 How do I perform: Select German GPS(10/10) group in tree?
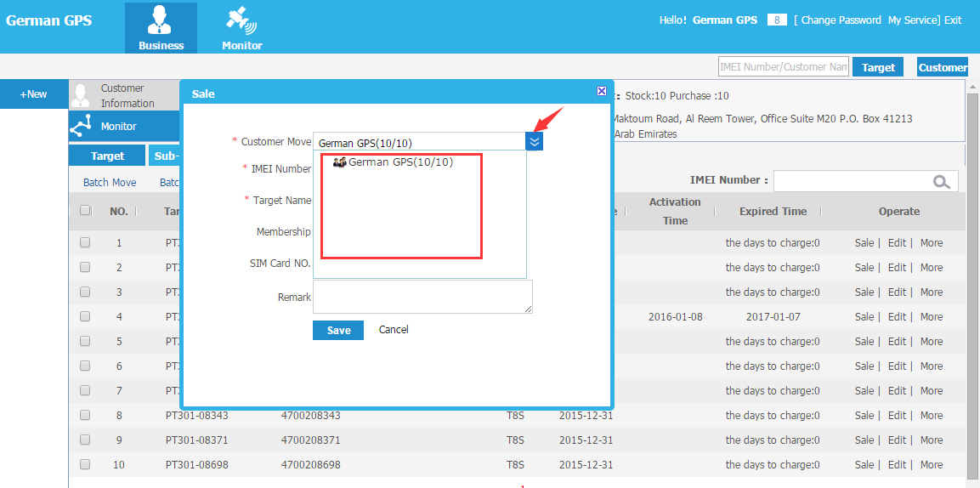pos(394,162)
